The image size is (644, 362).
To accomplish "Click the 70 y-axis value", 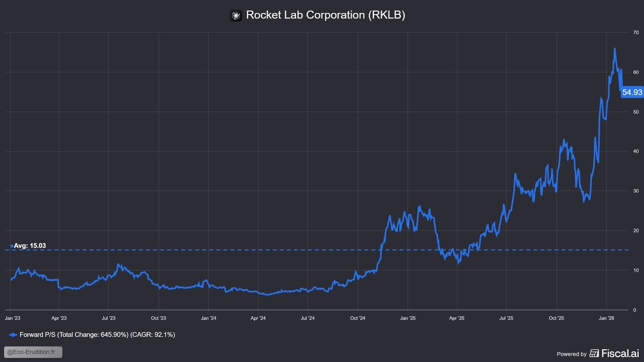I will pos(636,33).
